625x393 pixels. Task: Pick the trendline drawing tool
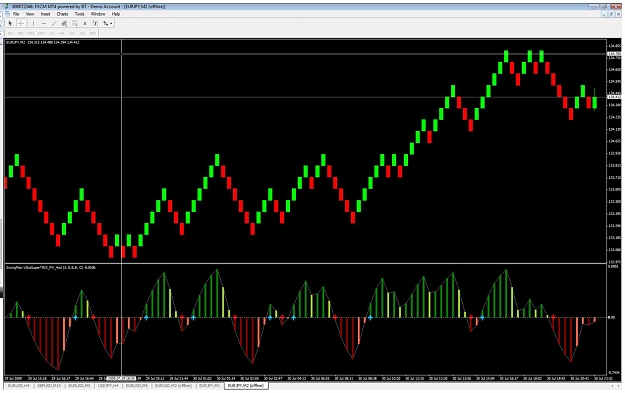[x=54, y=24]
